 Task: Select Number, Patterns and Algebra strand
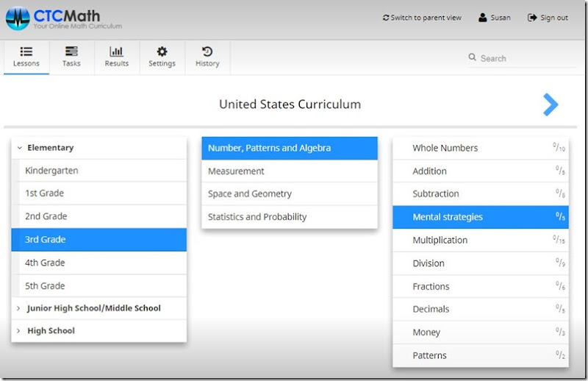click(290, 149)
